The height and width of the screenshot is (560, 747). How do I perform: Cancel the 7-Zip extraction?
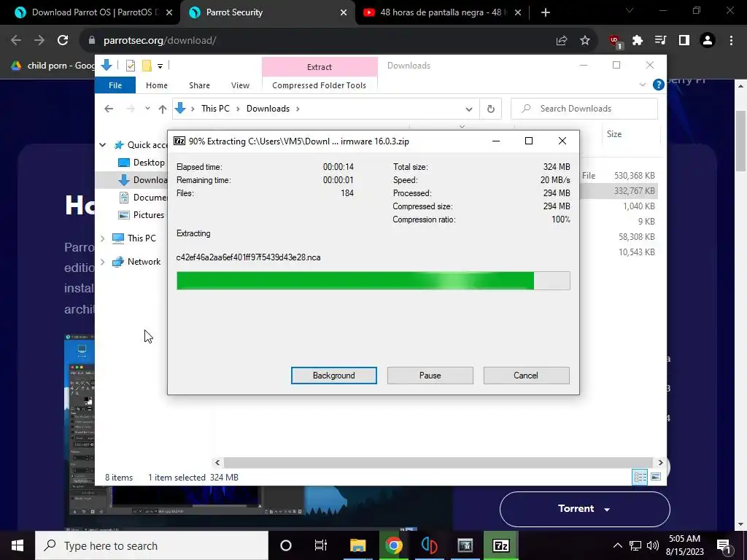pyautogui.click(x=526, y=376)
